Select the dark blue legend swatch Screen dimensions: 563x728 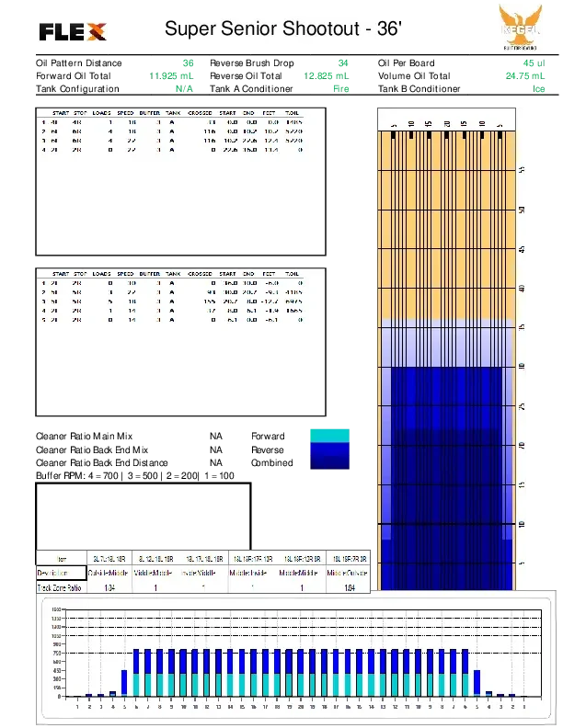(330, 456)
